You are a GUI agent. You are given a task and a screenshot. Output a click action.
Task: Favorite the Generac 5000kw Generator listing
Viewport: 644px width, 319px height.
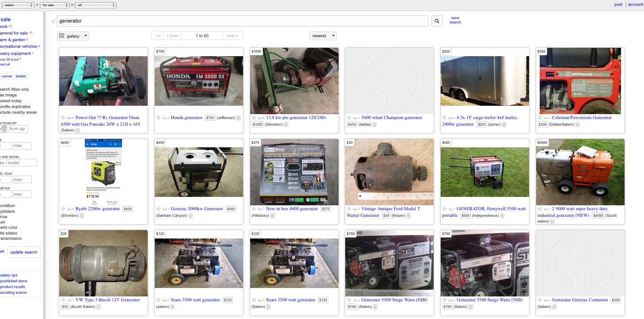click(158, 209)
